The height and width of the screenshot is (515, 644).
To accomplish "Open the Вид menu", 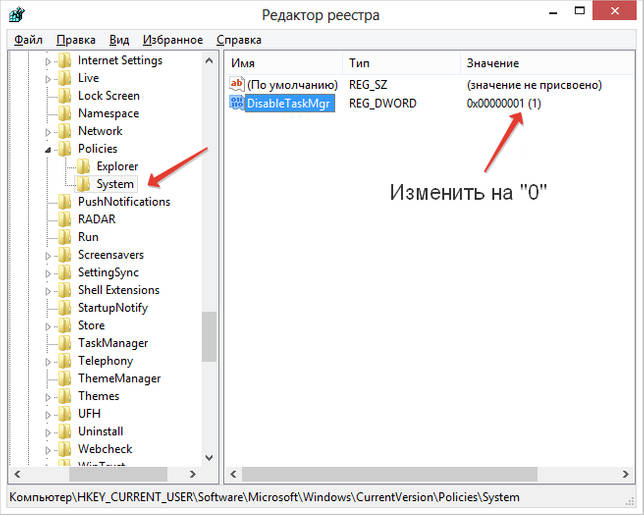I will (x=119, y=40).
